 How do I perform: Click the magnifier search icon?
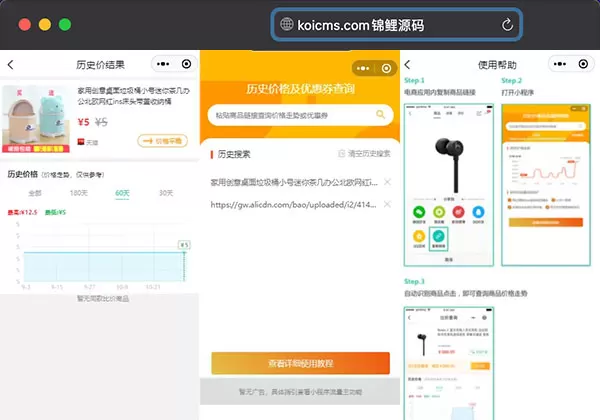coord(380,114)
